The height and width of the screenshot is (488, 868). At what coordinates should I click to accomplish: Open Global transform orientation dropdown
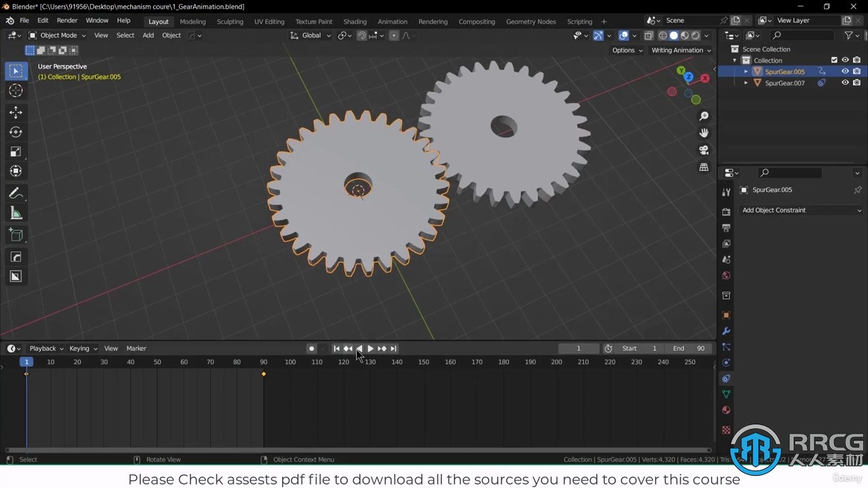point(311,35)
